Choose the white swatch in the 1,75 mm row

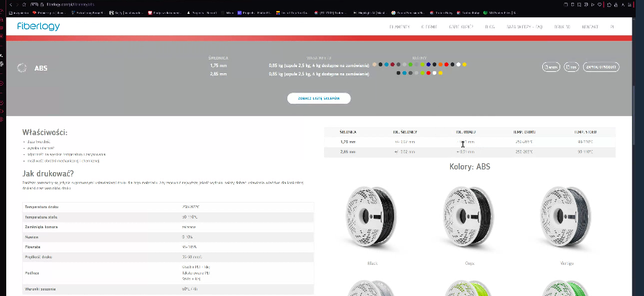coord(458,64)
